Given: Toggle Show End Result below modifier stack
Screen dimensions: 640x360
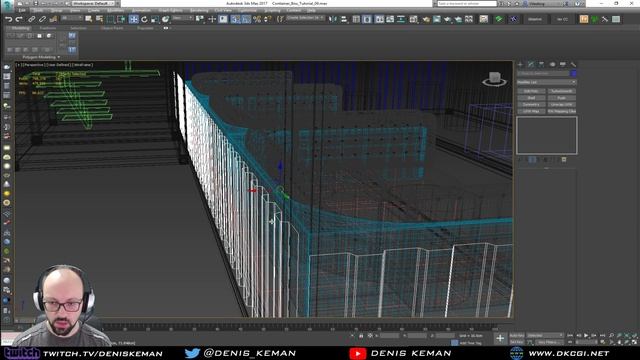Looking at the screenshot, I should pos(532,160).
